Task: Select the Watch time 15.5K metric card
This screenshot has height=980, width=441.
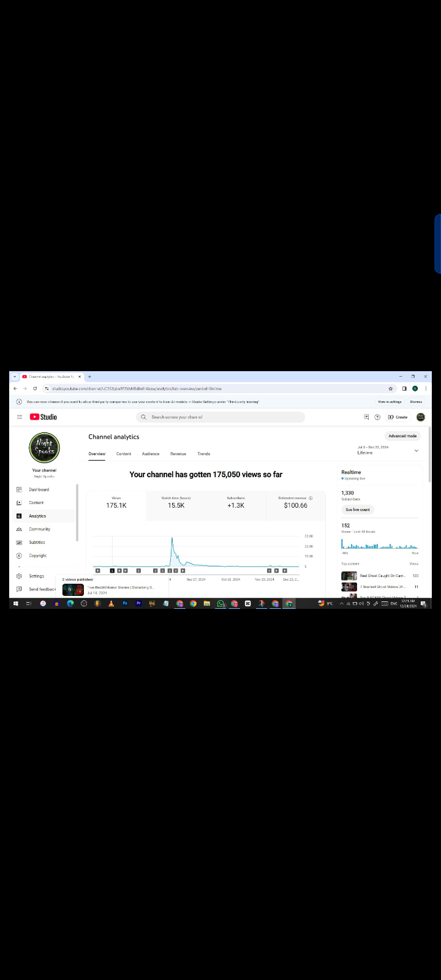Action: click(176, 505)
